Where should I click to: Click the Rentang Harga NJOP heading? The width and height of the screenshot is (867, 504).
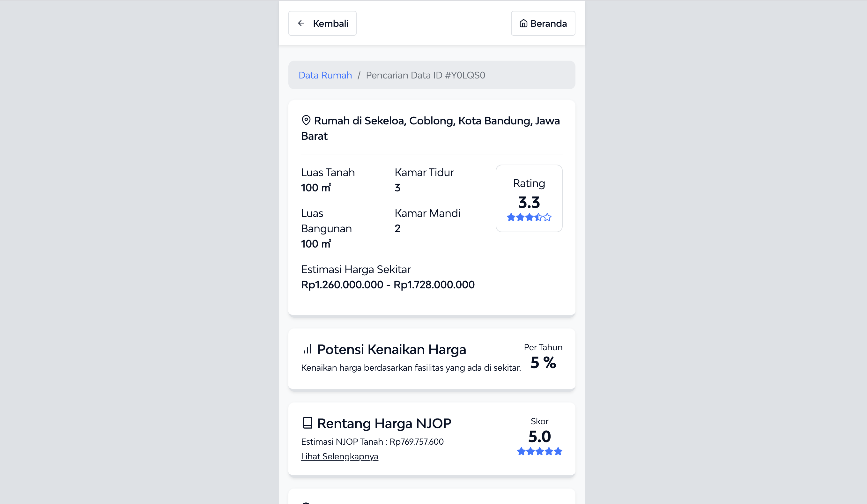pyautogui.click(x=384, y=423)
